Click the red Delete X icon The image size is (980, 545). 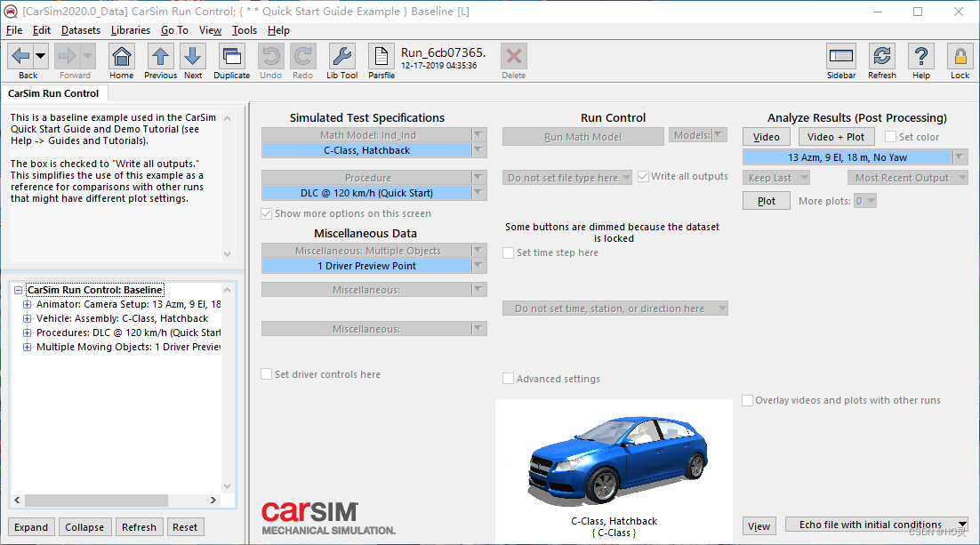pos(514,56)
